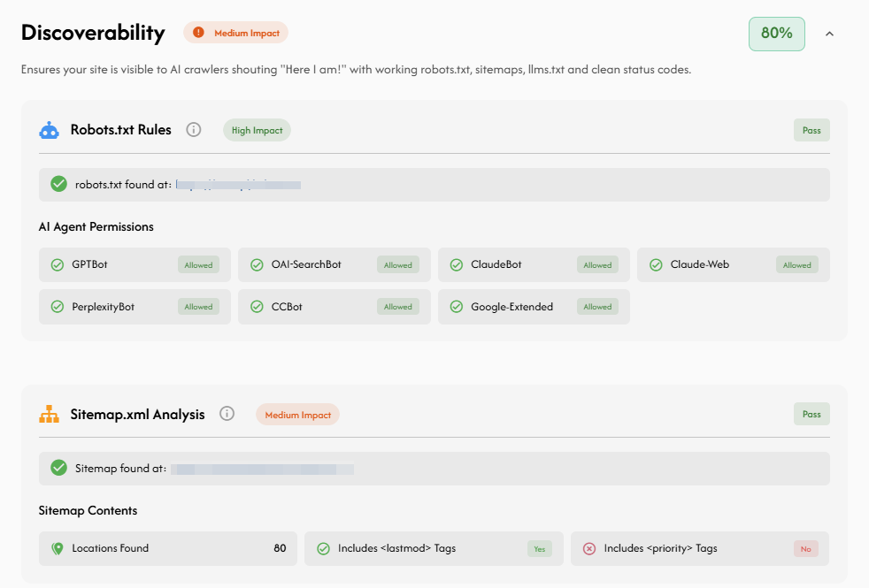Click the Allowed label for Google-Extended
This screenshot has height=588, width=869.
(597, 307)
